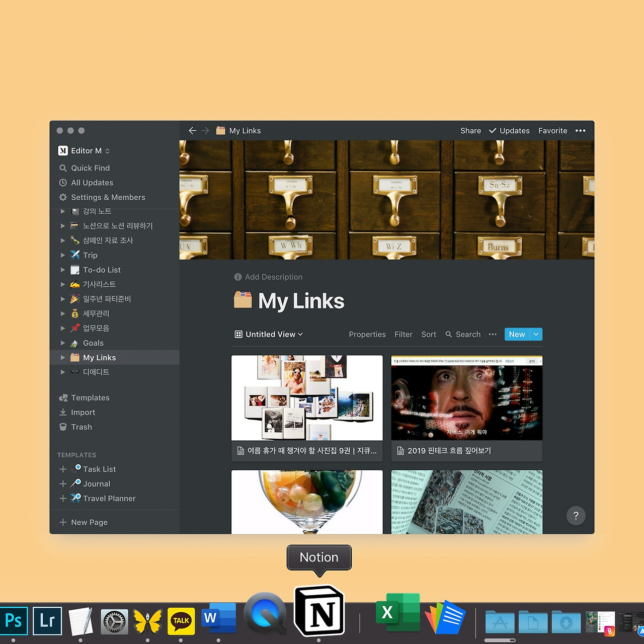
Task: Open the 2019 핀테크 흐름 짚어보기 card
Action: coord(467,409)
